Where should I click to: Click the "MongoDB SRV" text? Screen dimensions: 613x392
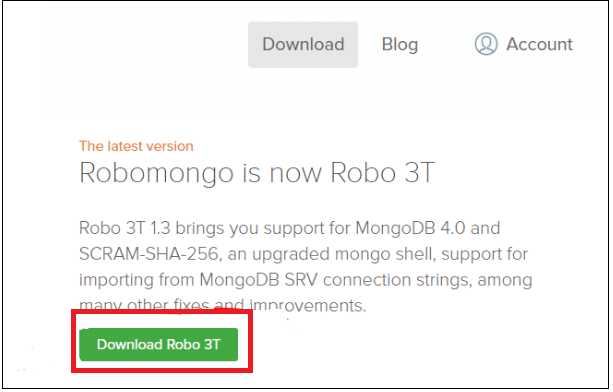tap(258, 280)
